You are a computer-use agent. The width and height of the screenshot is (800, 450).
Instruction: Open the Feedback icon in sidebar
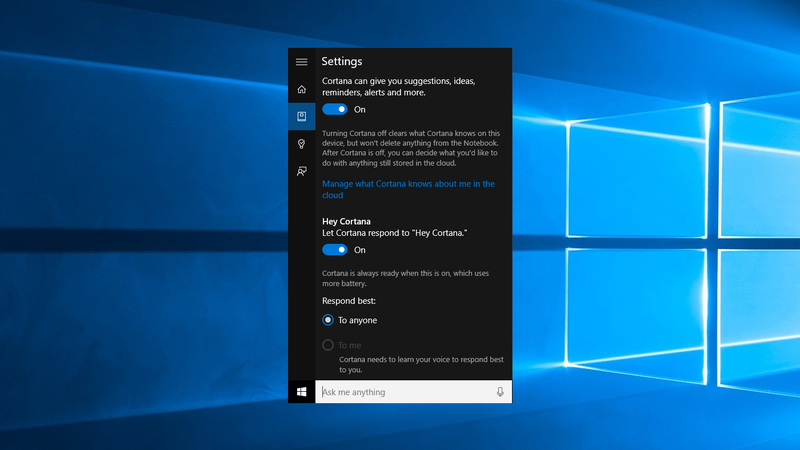(302, 171)
